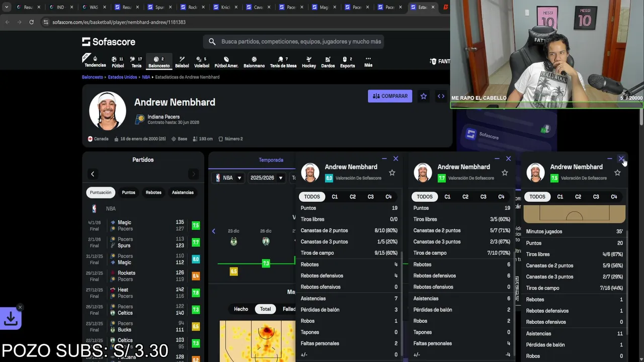The image size is (644, 362).
Task: Open the Indiana Pacers team link
Action: pyautogui.click(x=164, y=117)
